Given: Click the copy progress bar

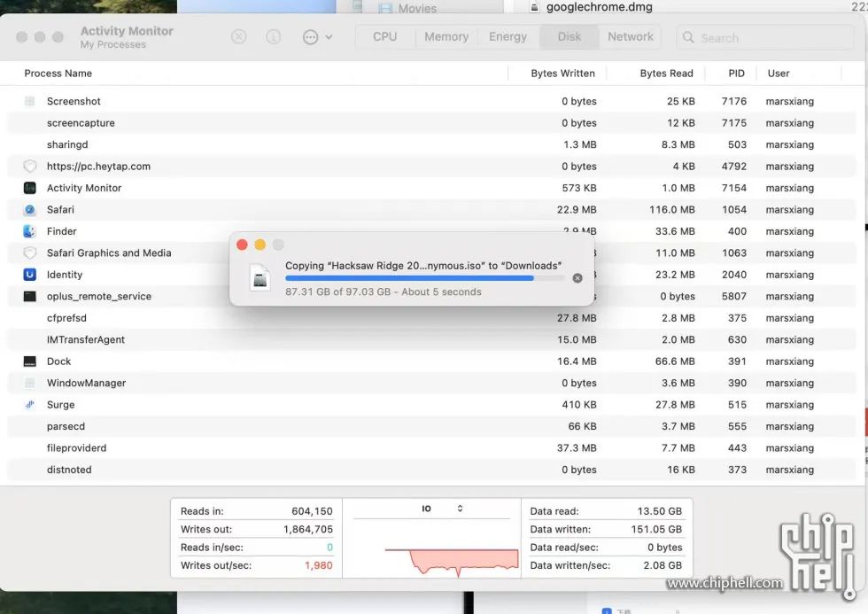Looking at the screenshot, I should (425, 278).
